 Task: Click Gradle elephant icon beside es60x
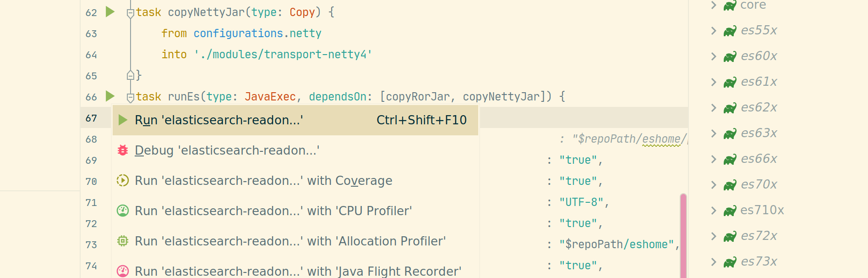click(730, 57)
